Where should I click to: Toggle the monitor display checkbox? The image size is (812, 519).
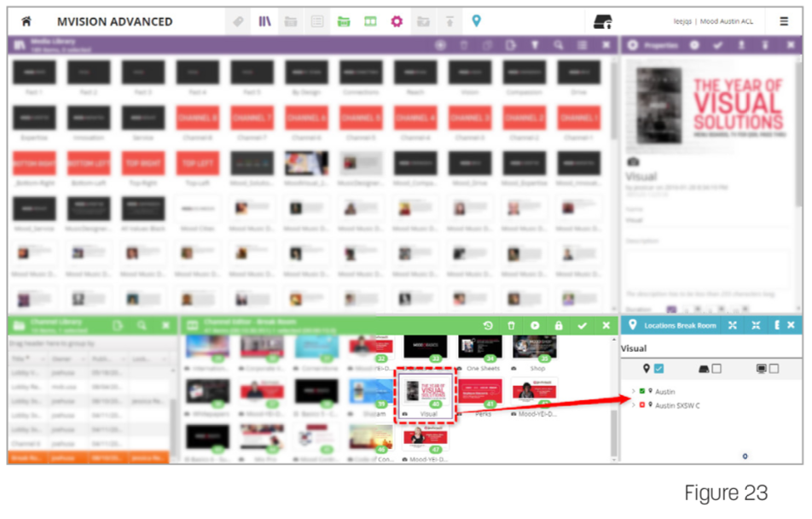point(774,369)
